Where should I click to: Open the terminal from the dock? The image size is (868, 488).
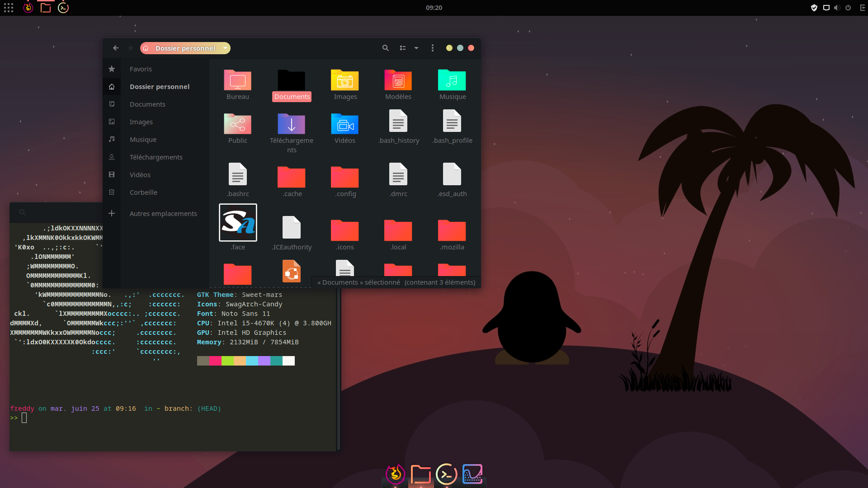[447, 474]
